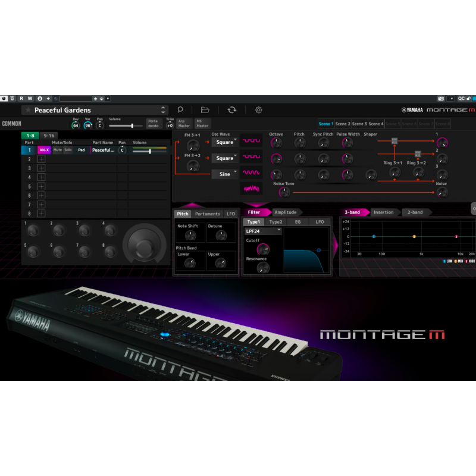Activate Scene 2
The image size is (476, 476).
click(343, 124)
